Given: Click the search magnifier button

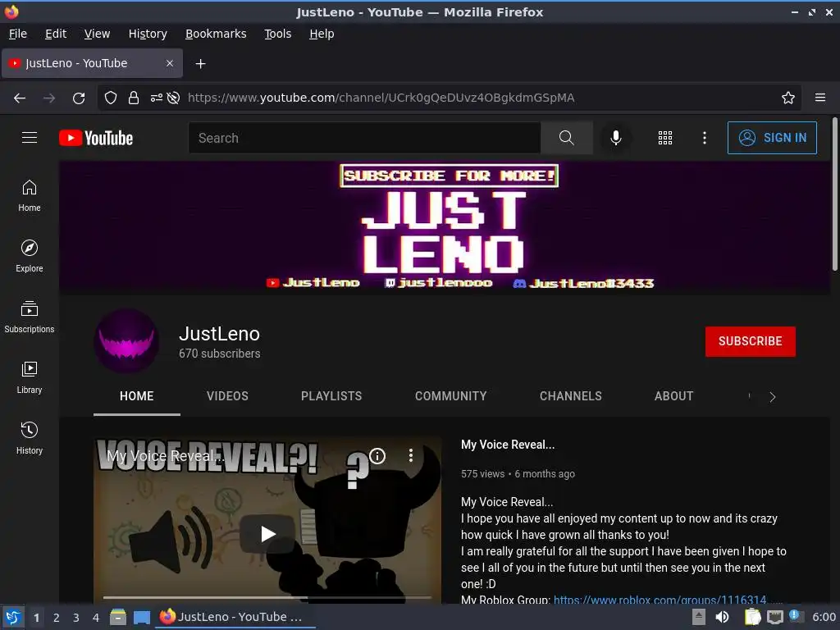Looking at the screenshot, I should click(x=566, y=138).
